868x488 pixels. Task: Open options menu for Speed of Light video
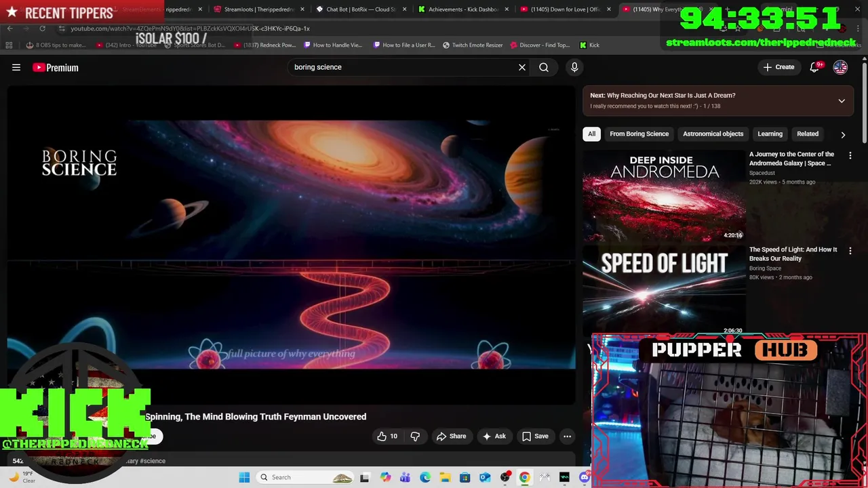coord(850,251)
